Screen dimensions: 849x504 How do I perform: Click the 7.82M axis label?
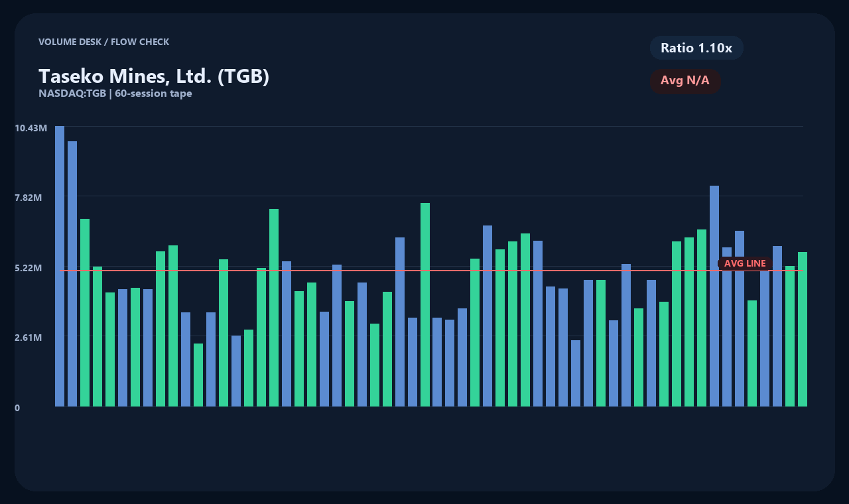[29, 198]
